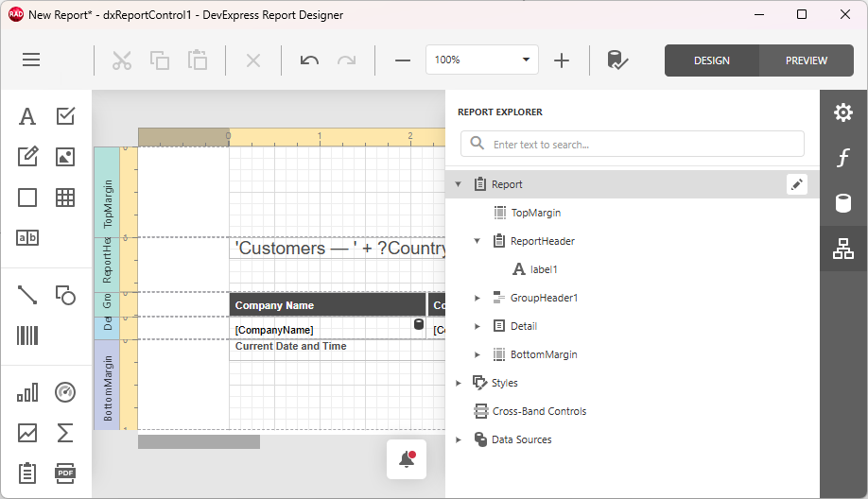Expand the BottomMargin node
This screenshot has height=499, width=868.
(477, 354)
